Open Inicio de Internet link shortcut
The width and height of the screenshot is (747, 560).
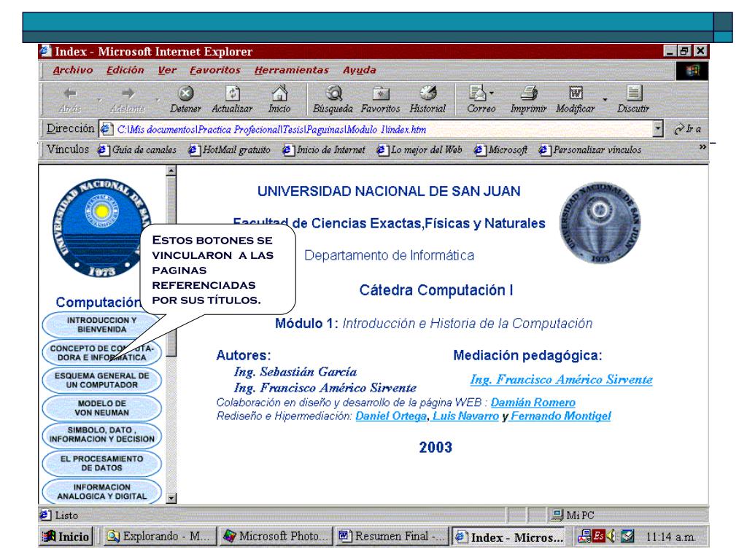[324, 149]
